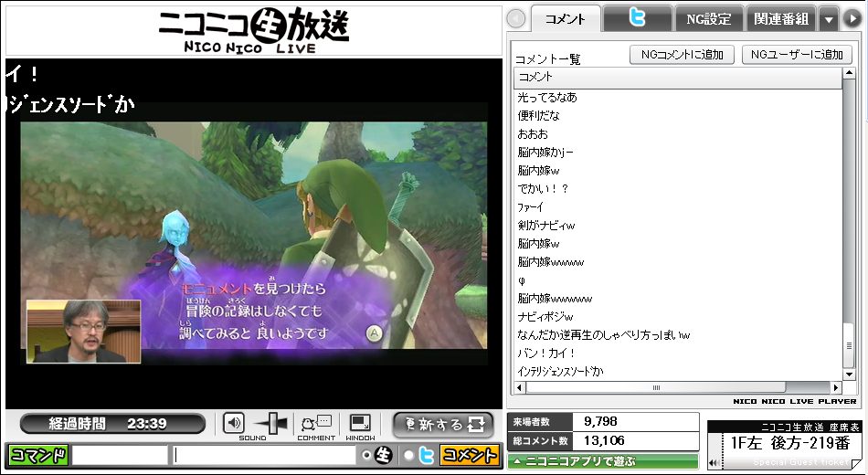Click the 更新する refresh button
The height and width of the screenshot is (475, 868).
(x=443, y=425)
